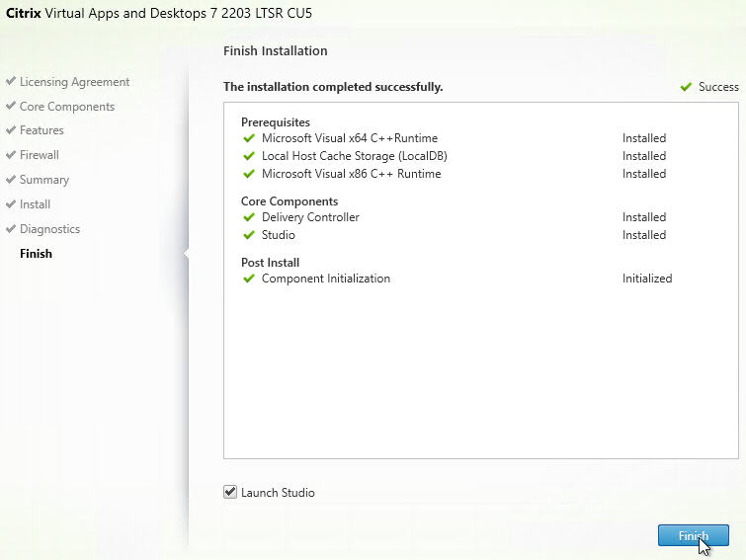Select the Licensing Agreement step

point(74,82)
